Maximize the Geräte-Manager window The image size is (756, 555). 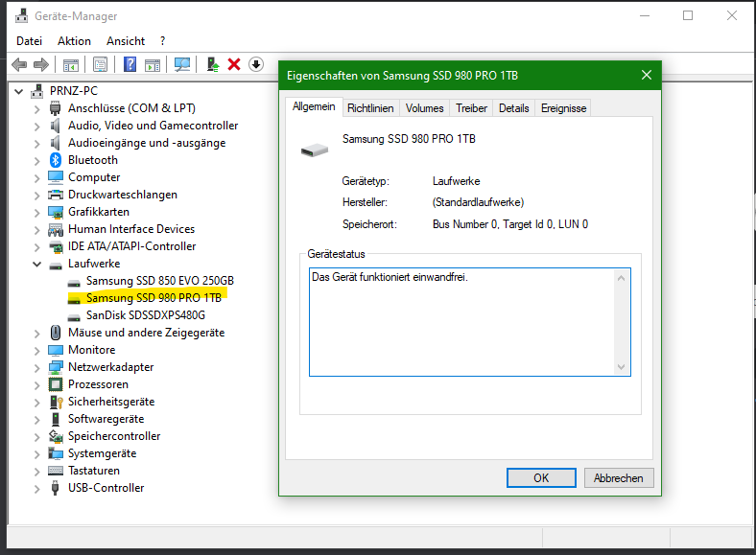[688, 16]
